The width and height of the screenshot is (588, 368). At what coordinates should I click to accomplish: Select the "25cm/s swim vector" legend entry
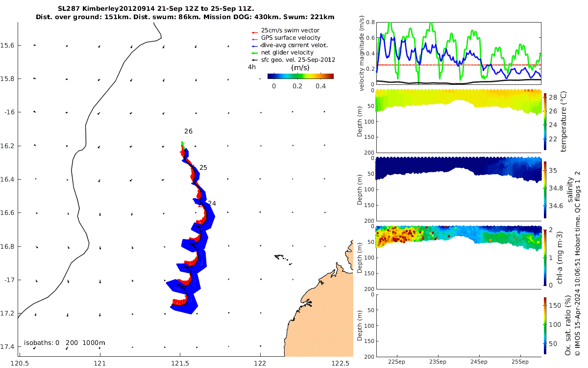click(291, 30)
